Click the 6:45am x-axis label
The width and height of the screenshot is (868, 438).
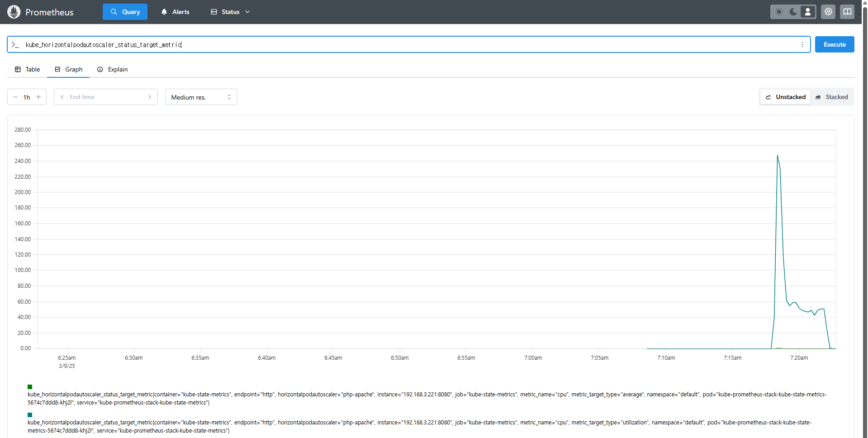click(x=333, y=358)
